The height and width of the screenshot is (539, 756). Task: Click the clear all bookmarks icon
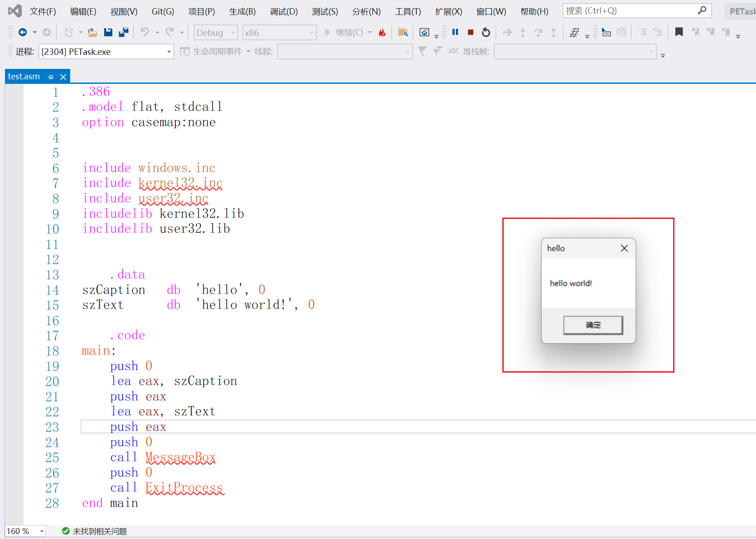[x=726, y=32]
